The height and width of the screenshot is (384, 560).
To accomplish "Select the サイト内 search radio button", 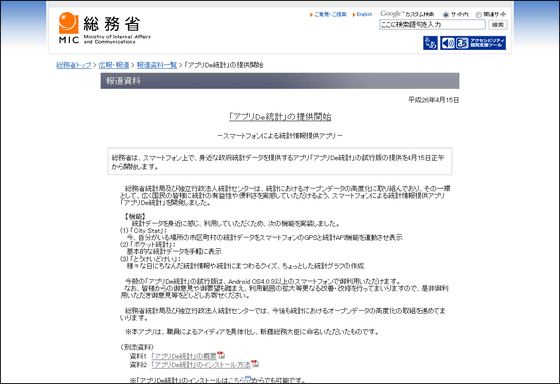I will pyautogui.click(x=445, y=15).
